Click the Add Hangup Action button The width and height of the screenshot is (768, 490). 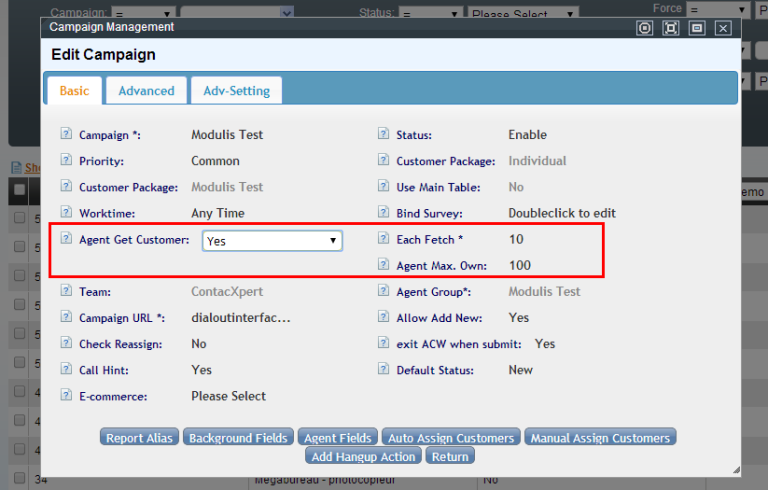[363, 456]
